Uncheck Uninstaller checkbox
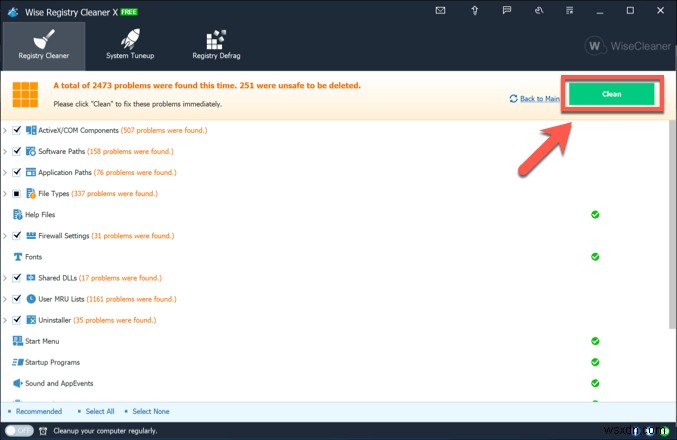Screen dimensions: 677x440 (16, 320)
